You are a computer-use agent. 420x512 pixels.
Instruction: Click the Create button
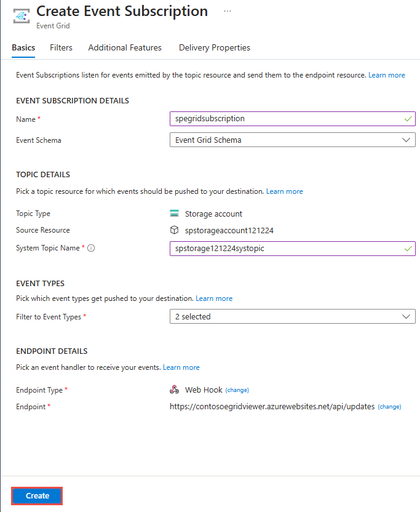click(x=36, y=495)
